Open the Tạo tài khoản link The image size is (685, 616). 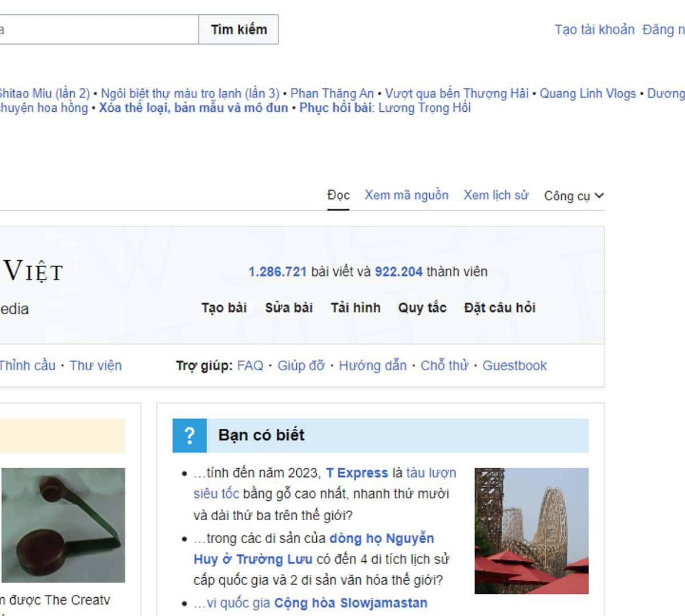[594, 30]
